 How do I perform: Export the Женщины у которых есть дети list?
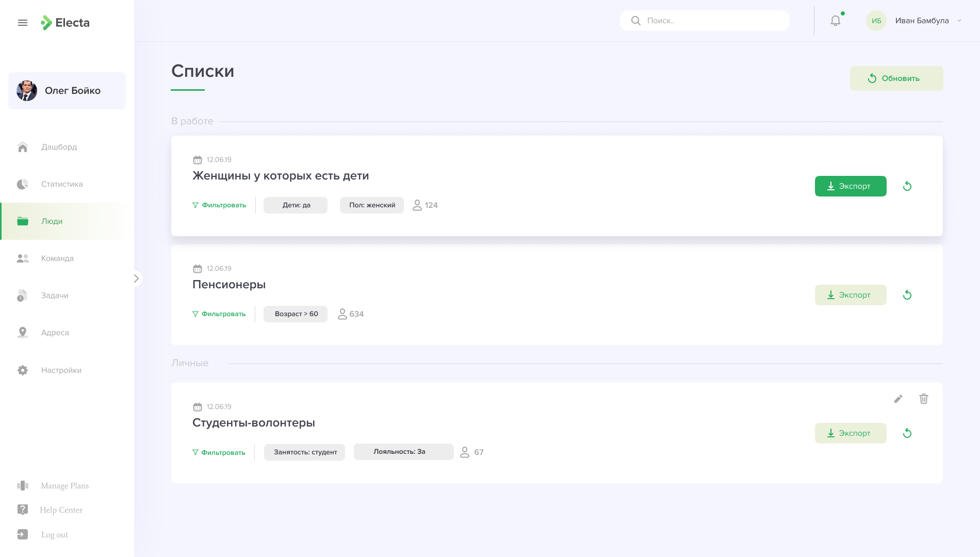(850, 186)
